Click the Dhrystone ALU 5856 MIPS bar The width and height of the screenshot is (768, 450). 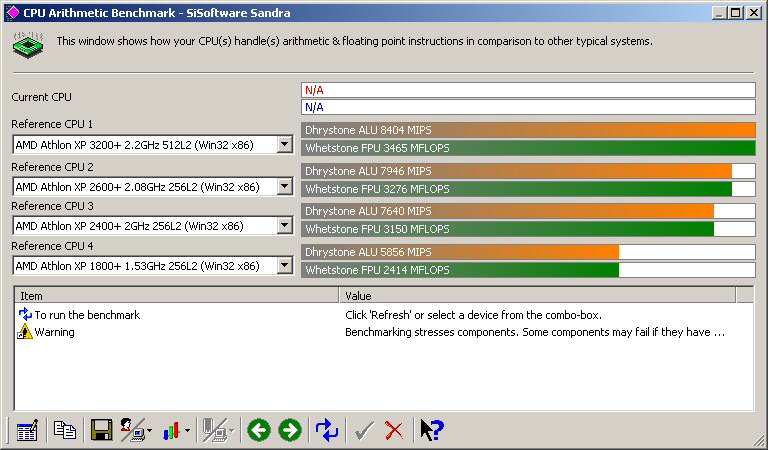coord(528,252)
